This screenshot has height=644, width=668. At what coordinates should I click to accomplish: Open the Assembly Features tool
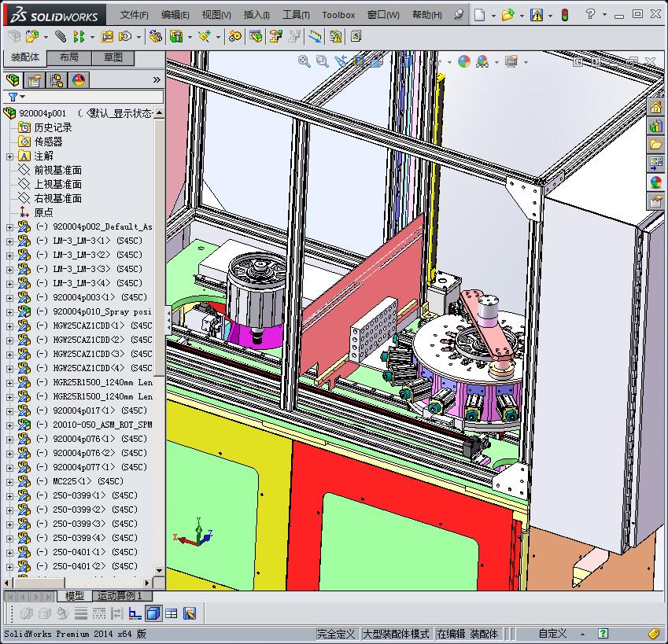(x=176, y=37)
